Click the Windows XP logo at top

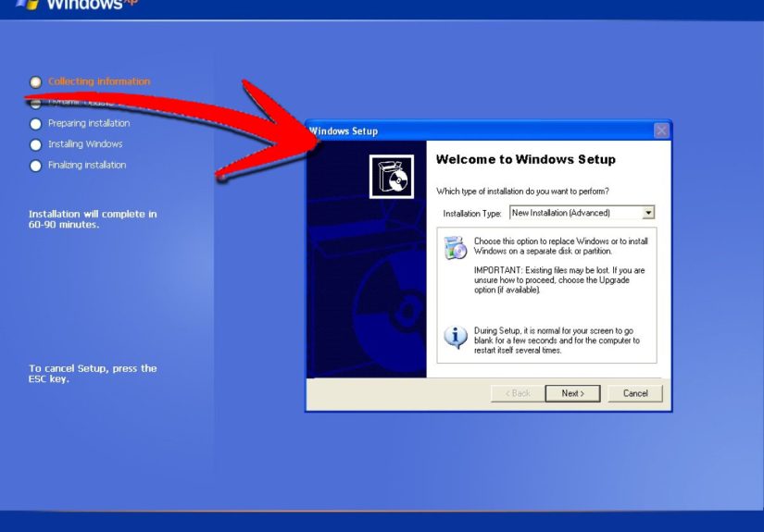(x=77, y=5)
